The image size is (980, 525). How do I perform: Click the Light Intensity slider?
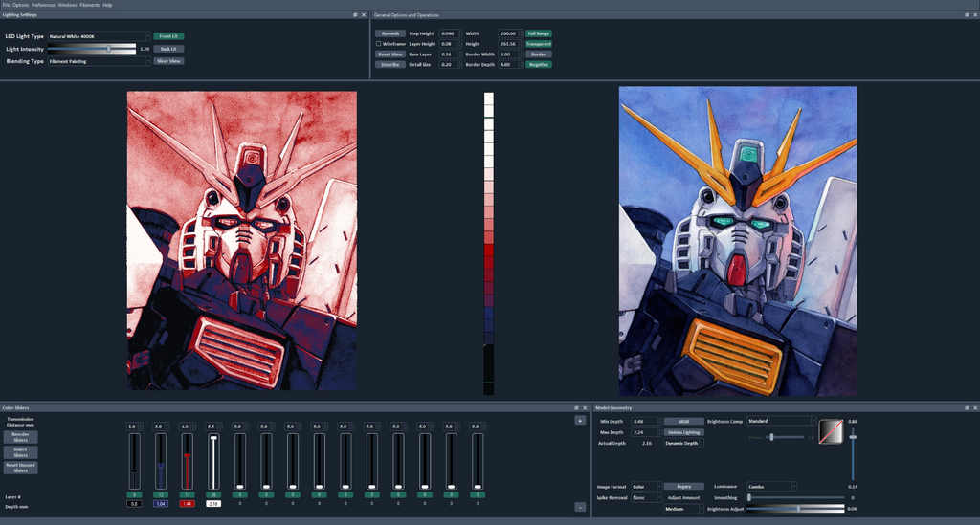[x=92, y=49]
